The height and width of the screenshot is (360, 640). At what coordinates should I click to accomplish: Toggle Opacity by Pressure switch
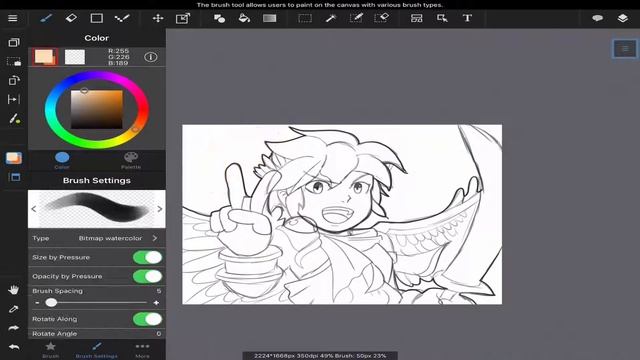pos(148,276)
